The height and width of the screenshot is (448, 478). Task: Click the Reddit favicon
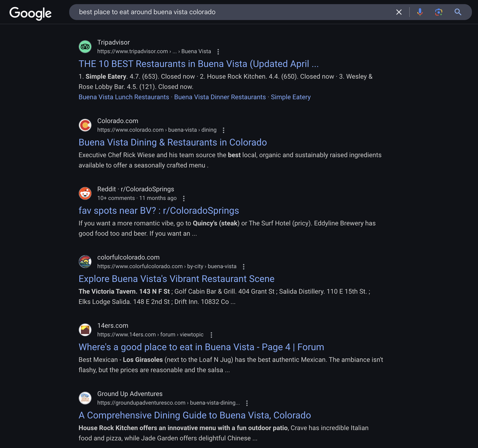[85, 193]
